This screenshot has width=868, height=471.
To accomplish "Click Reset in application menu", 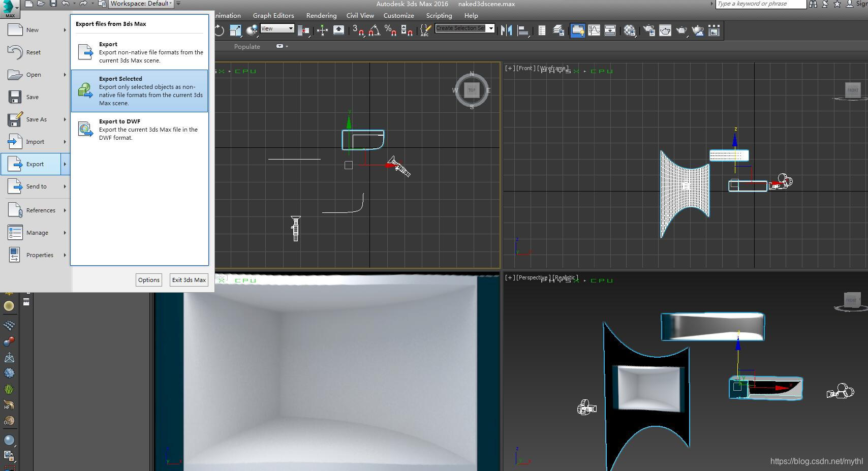I will tap(35, 52).
